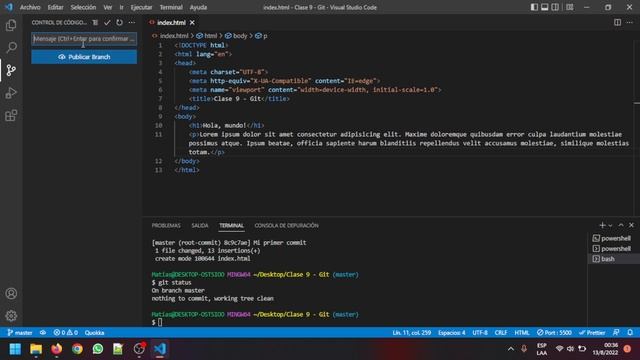The height and width of the screenshot is (360, 640).
Task: Open editor more actions menu
Action: [x=629, y=22]
